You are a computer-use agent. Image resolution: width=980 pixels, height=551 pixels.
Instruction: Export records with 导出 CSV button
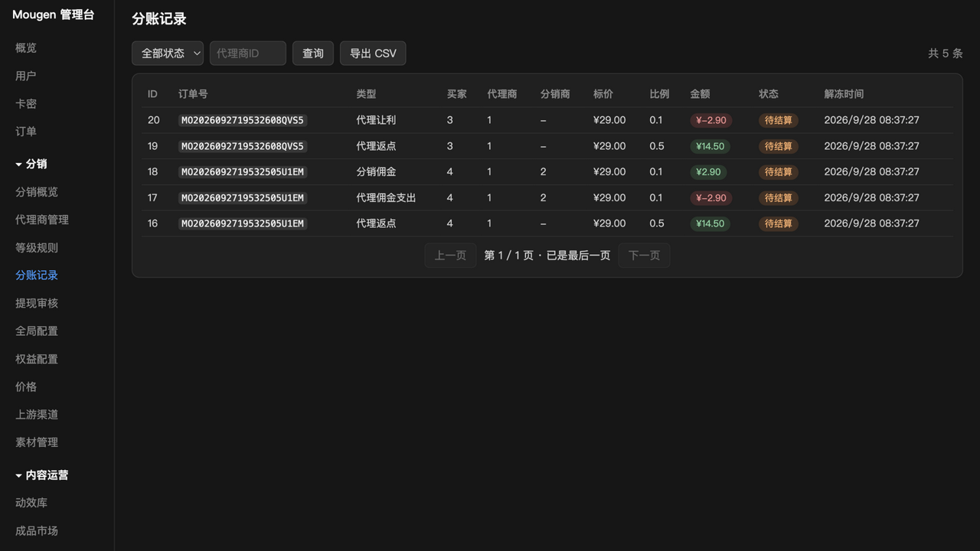click(x=373, y=54)
